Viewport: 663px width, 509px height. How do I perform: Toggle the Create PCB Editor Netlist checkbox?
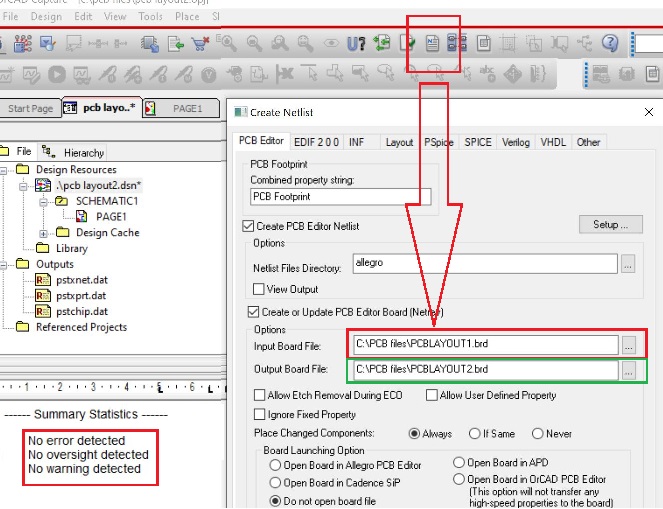click(250, 227)
